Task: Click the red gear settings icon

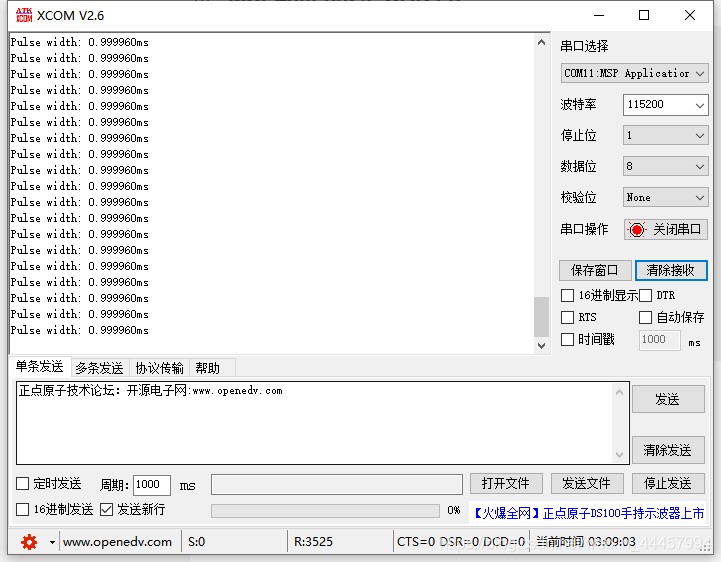Action: 29,542
